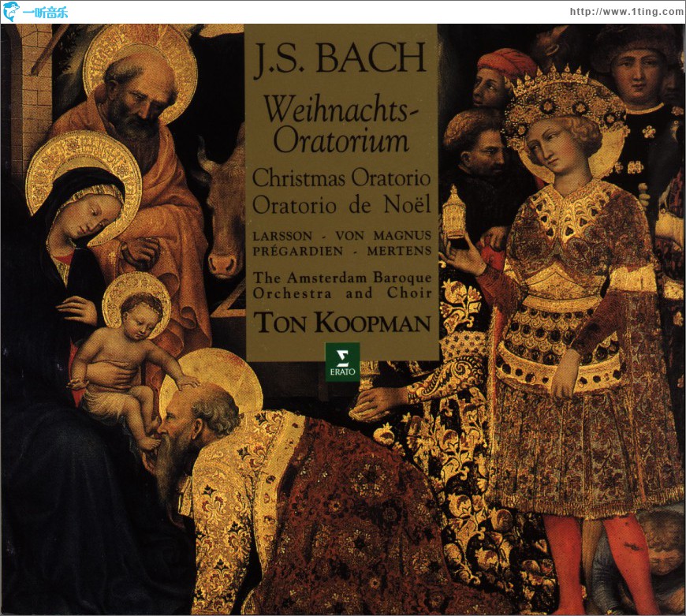Click 'The Amsterdam Baroque' text line
686x616 pixels.
(342, 278)
